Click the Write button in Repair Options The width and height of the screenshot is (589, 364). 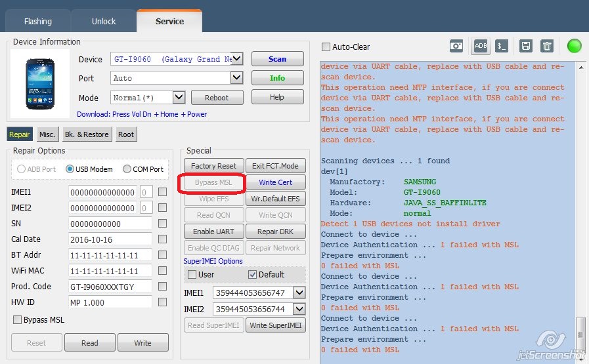point(142,342)
